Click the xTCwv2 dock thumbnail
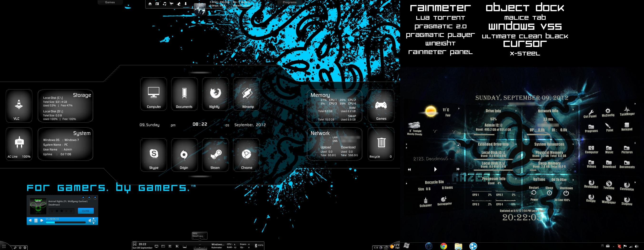 tap(200, 9)
